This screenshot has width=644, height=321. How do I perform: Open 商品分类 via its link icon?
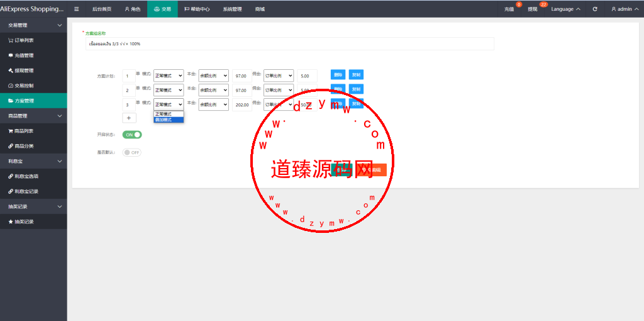coord(11,146)
